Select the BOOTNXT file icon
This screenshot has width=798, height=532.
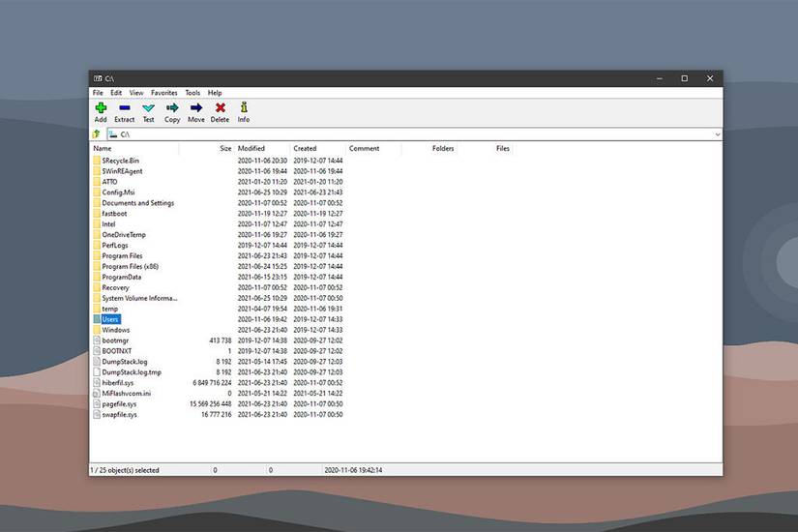[x=97, y=351]
